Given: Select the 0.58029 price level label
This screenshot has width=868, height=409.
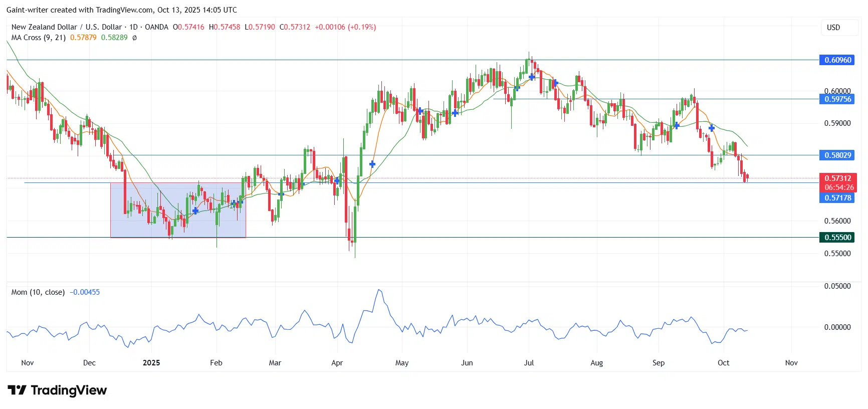Looking at the screenshot, I should click(837, 155).
